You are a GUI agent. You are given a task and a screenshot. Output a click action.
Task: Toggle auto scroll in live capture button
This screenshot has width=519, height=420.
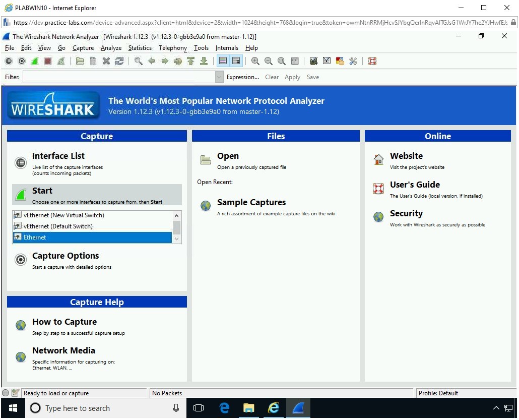[x=236, y=61]
